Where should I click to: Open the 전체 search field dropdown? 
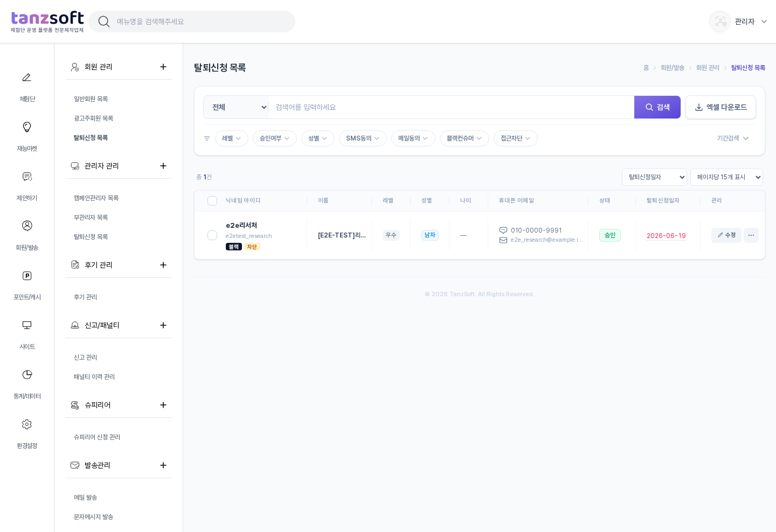(236, 107)
